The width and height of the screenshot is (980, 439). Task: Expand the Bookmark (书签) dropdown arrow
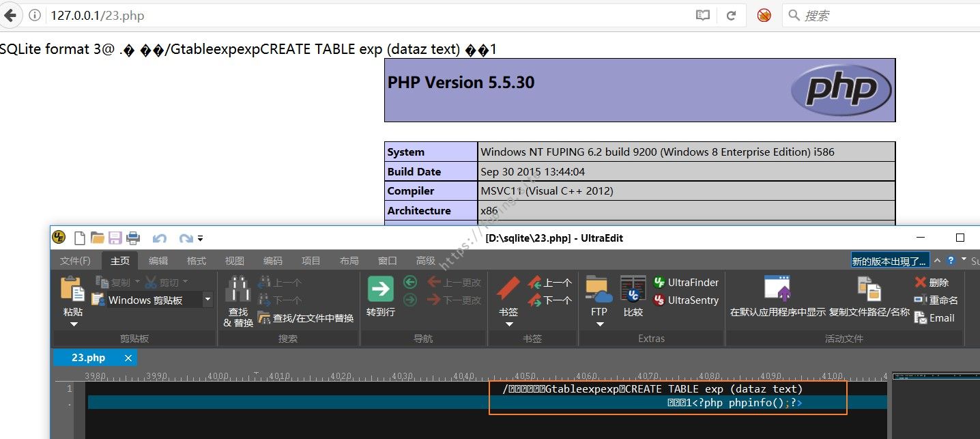(x=508, y=324)
